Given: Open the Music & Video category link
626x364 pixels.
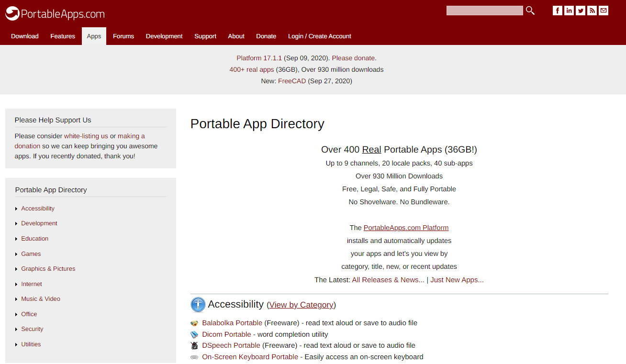Looking at the screenshot, I should 41,299.
